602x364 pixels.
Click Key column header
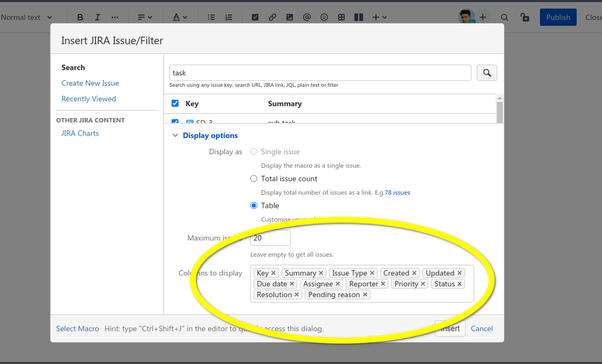click(x=192, y=104)
